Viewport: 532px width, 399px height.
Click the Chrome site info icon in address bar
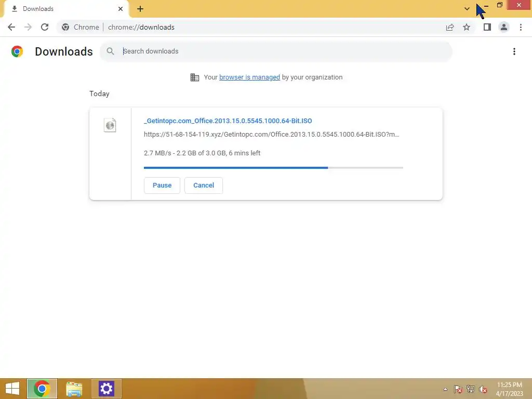pyautogui.click(x=65, y=27)
